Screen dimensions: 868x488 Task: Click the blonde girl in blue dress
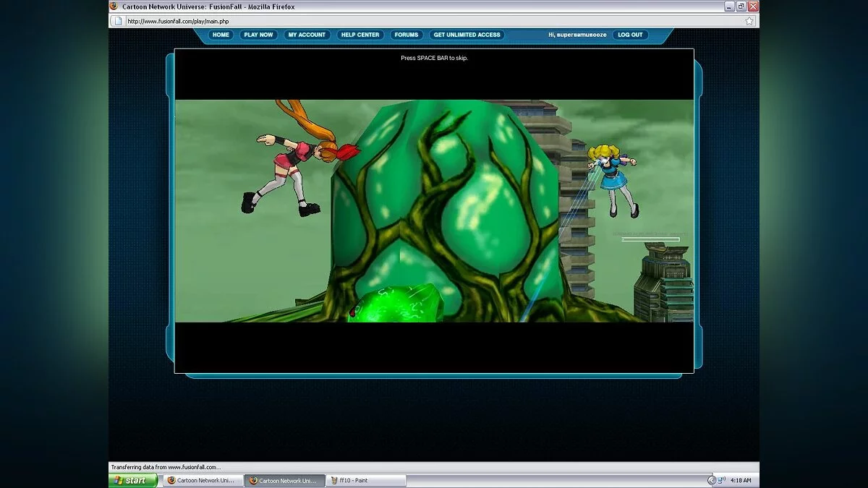pyautogui.click(x=613, y=179)
